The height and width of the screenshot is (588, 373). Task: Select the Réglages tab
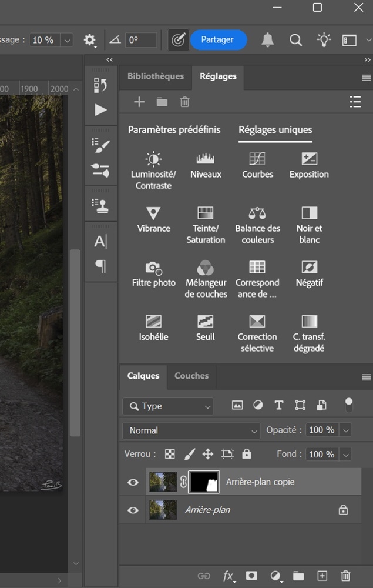coord(219,76)
